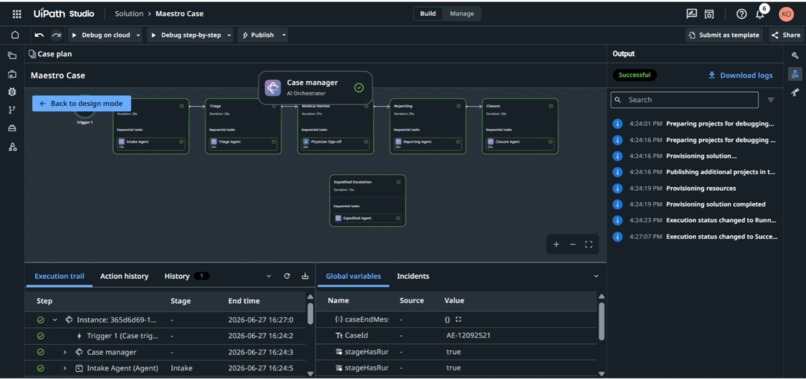Screen dimensions: 806x379
Task: Select the Triage Agent task in the Triage stage
Action: tap(243, 143)
